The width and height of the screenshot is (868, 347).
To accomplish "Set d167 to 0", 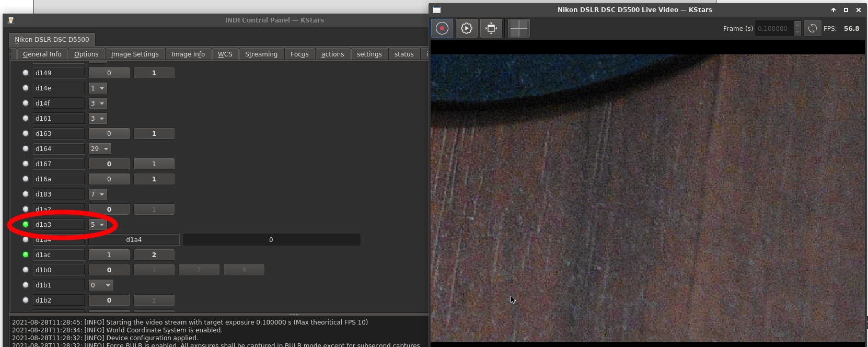I will pos(109,164).
